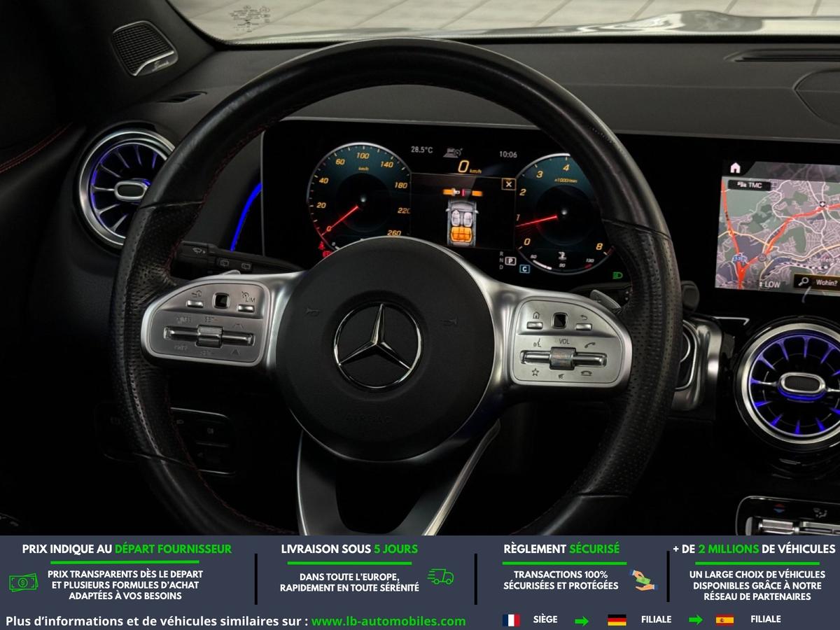Click the P gear indicator in the cluster
This screenshot has width=840, height=630.
click(510, 260)
